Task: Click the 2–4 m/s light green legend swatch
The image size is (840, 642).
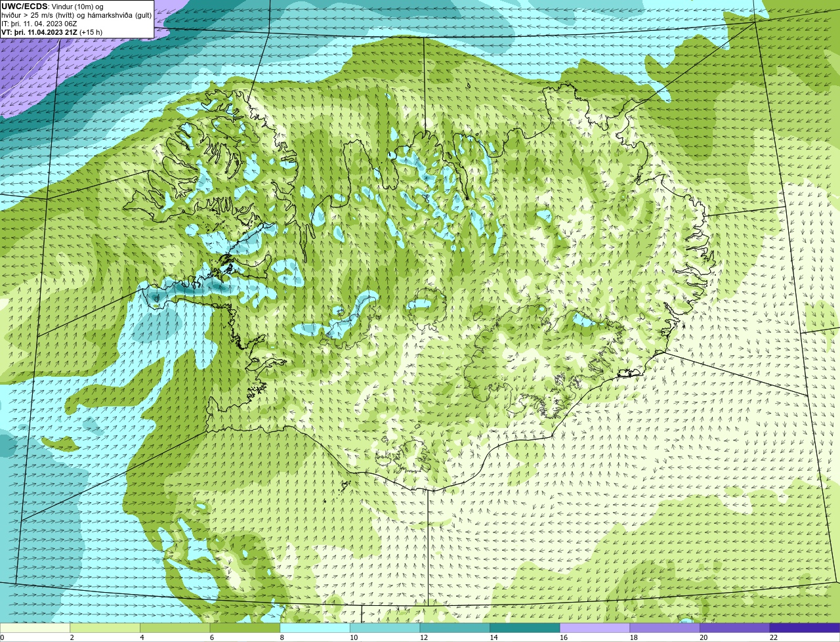Action: [x=105, y=628]
